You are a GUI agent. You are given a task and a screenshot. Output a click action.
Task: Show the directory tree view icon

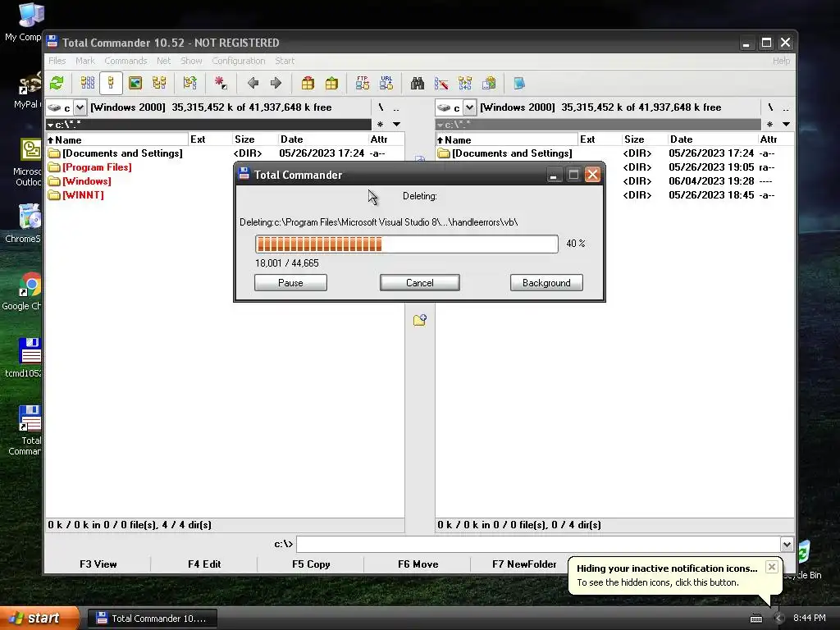click(x=159, y=83)
